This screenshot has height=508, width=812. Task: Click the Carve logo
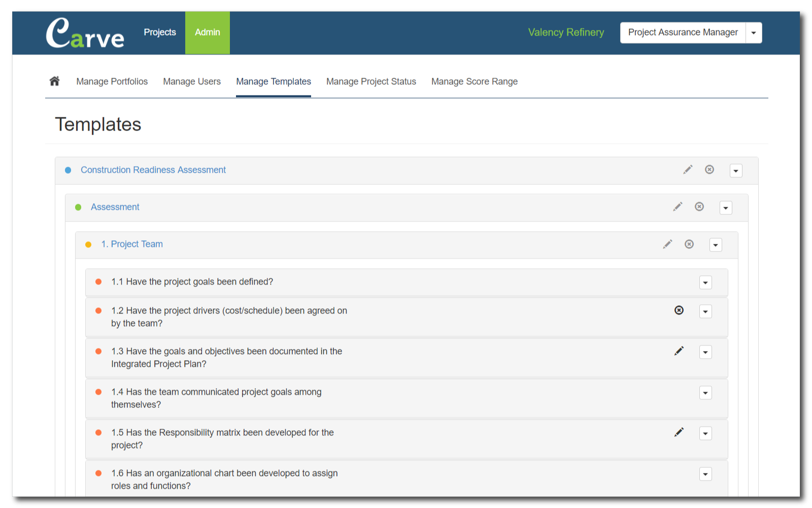[85, 33]
